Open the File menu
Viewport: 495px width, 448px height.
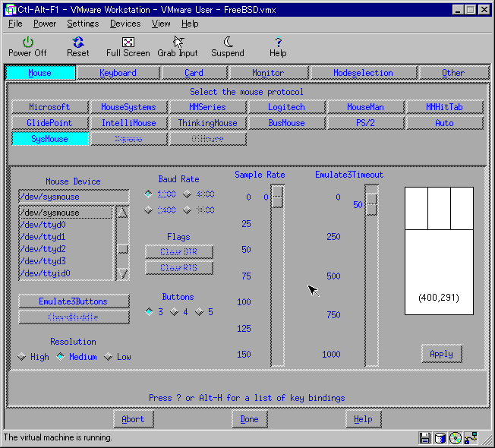coord(15,24)
